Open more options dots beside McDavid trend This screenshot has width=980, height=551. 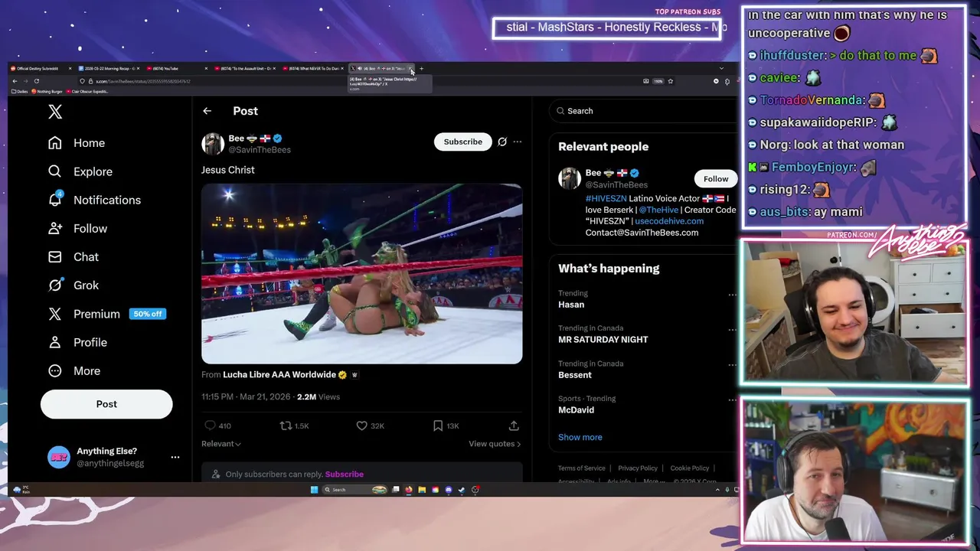tap(732, 400)
